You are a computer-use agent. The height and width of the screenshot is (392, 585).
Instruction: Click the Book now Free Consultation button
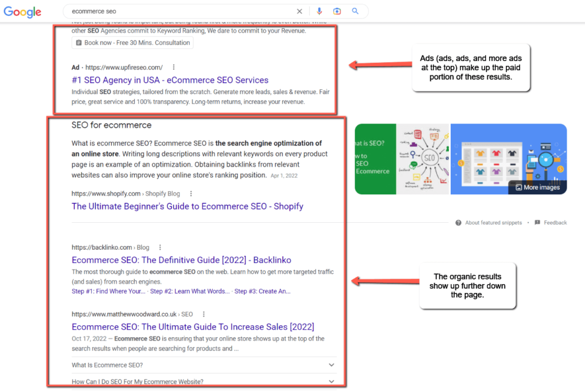point(131,42)
